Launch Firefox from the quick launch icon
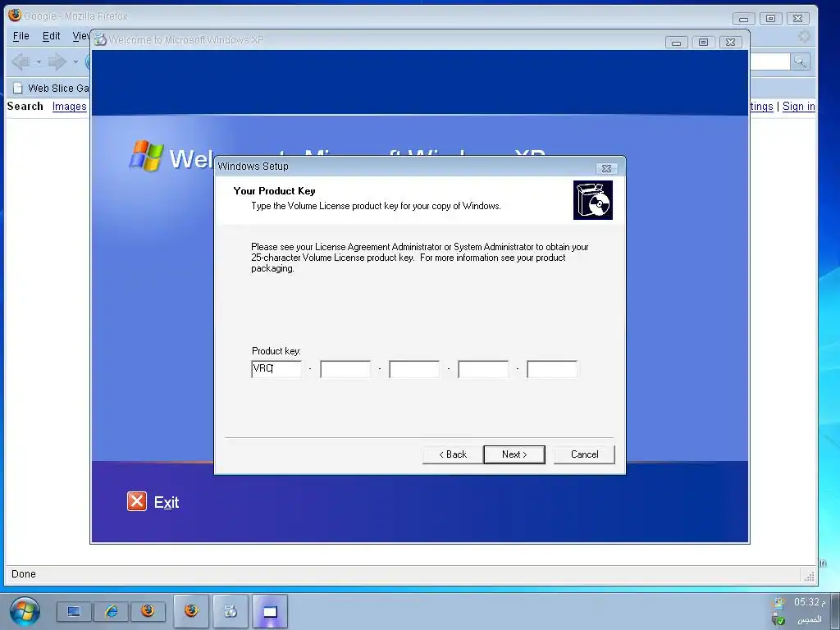The height and width of the screenshot is (630, 840). pos(148,611)
